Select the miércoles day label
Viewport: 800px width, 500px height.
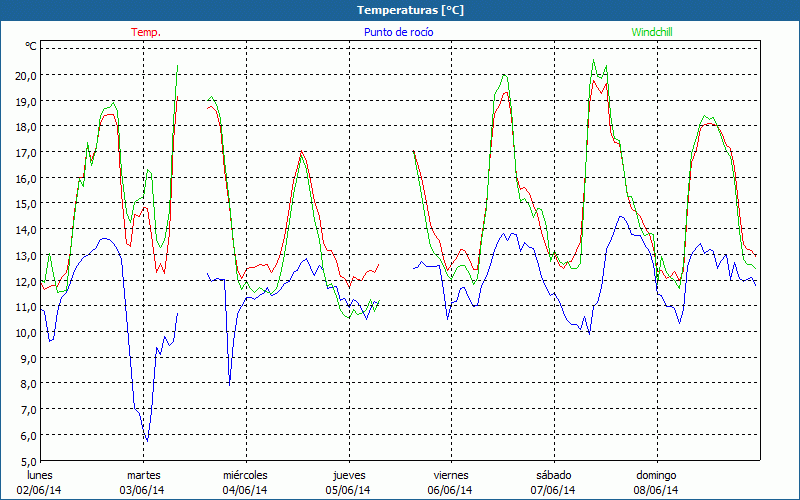coord(245,475)
